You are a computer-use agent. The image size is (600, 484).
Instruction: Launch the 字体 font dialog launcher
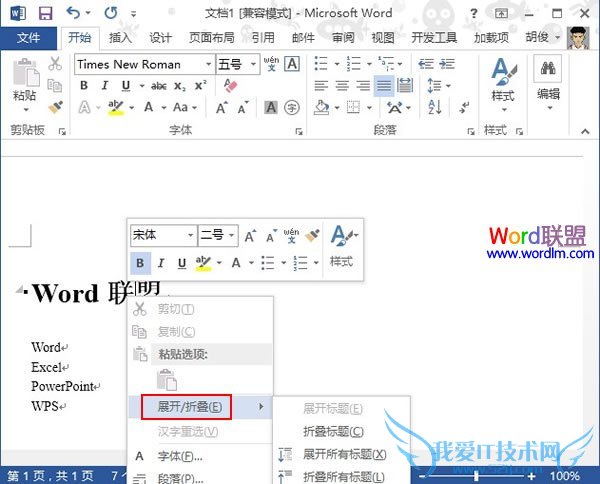tap(298, 132)
